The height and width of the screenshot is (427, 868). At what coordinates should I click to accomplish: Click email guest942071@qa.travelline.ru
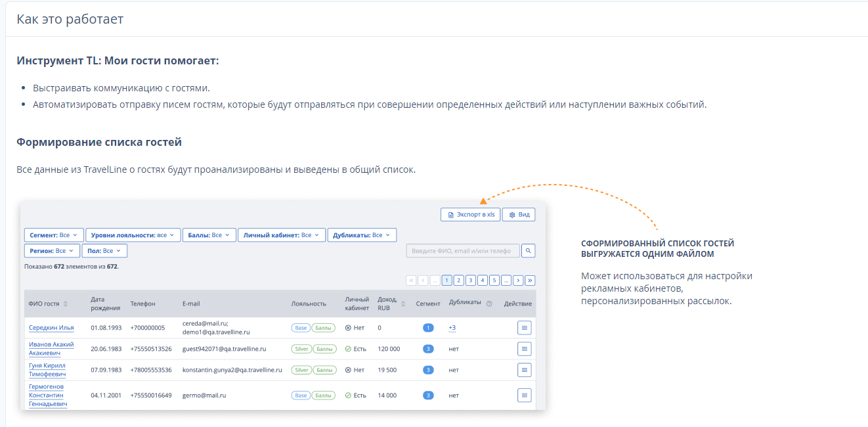pyautogui.click(x=224, y=349)
